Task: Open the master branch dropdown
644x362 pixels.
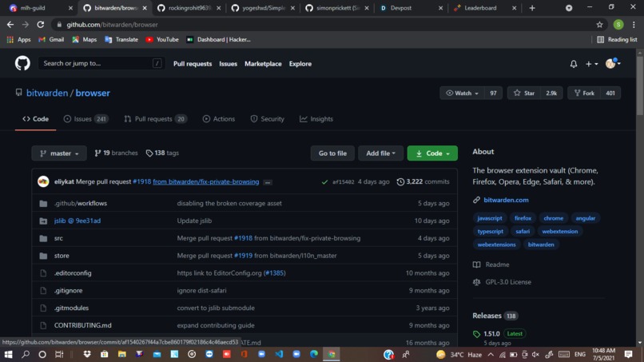Action: (59, 153)
